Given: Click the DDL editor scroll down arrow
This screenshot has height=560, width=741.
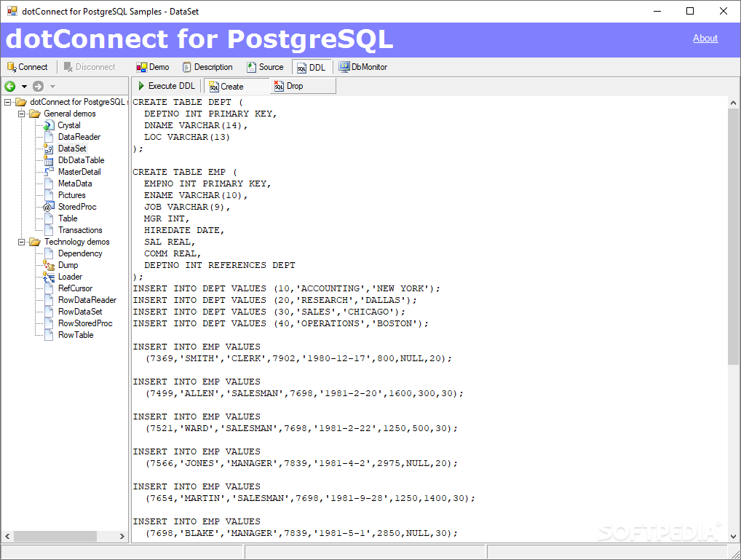Looking at the screenshot, I should point(733,537).
